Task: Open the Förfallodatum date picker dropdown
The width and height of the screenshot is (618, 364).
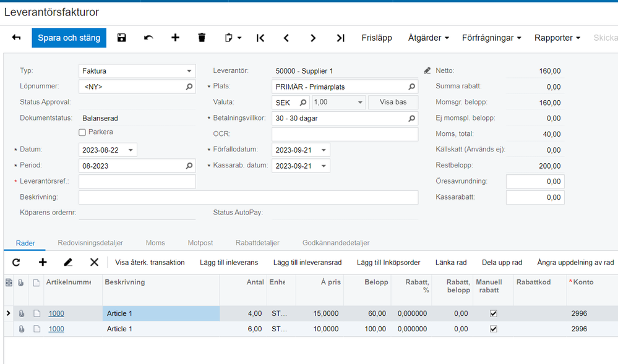Action: pos(324,150)
